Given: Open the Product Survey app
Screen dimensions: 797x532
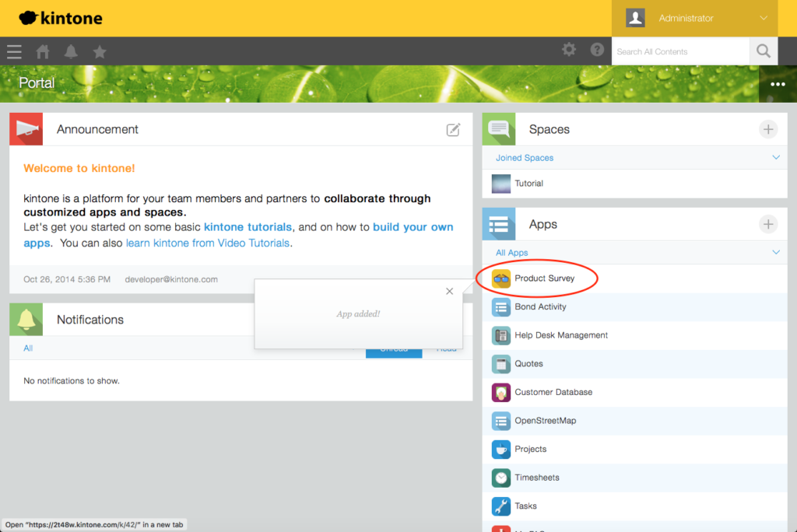Looking at the screenshot, I should coord(544,278).
